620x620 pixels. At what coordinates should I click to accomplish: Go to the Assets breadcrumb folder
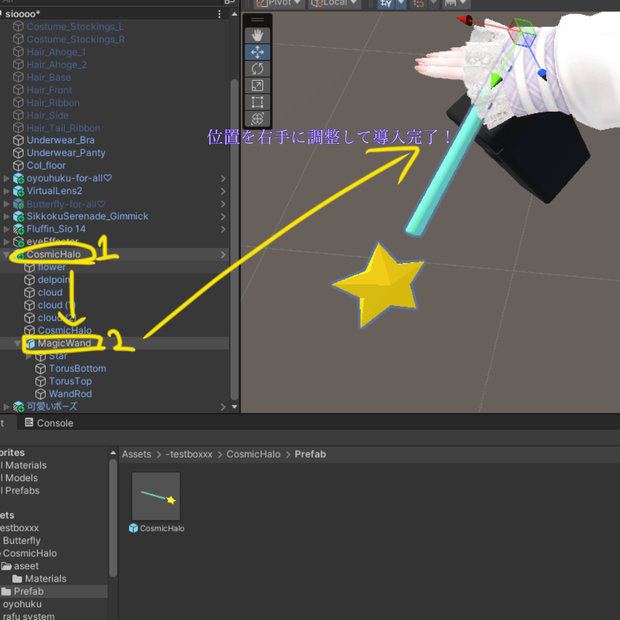point(136,454)
